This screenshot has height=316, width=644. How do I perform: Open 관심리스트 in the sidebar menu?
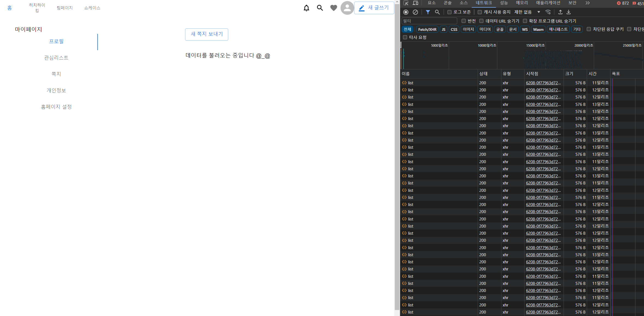[56, 58]
